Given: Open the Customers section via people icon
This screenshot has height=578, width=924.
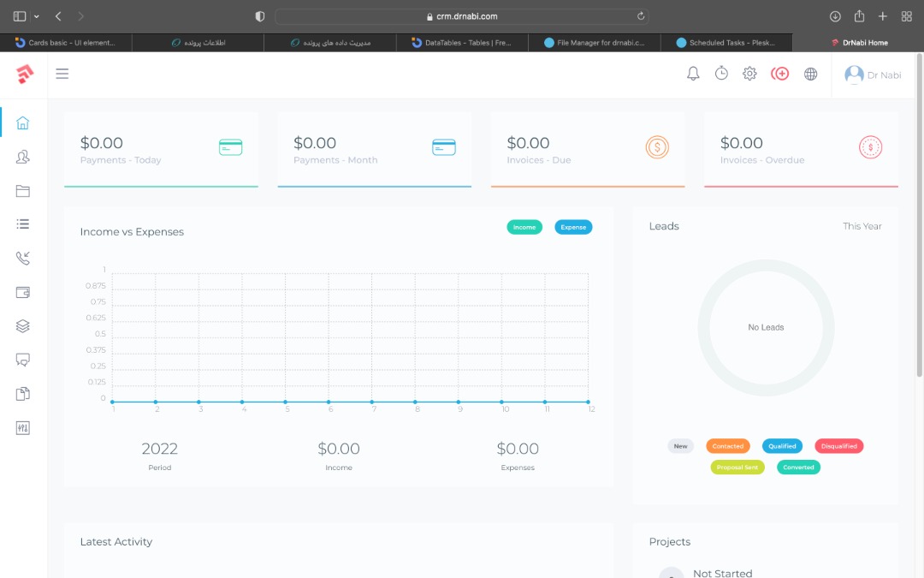Looking at the screenshot, I should tap(22, 157).
